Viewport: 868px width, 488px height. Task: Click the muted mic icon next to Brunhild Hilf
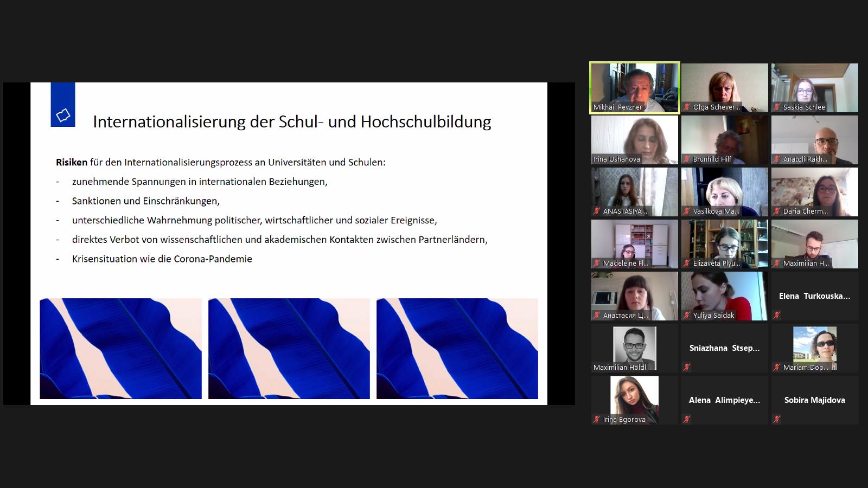click(687, 159)
